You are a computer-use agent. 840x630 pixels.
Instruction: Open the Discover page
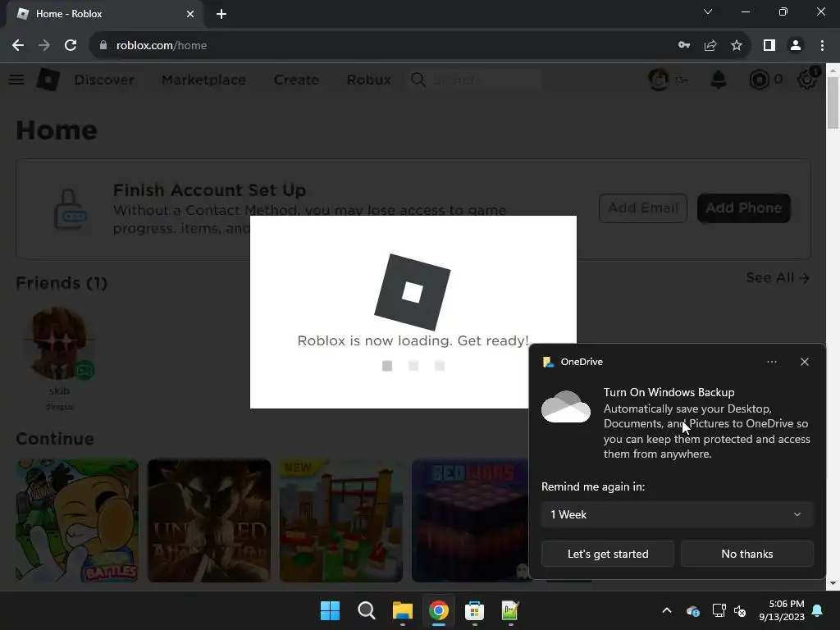[x=104, y=80]
